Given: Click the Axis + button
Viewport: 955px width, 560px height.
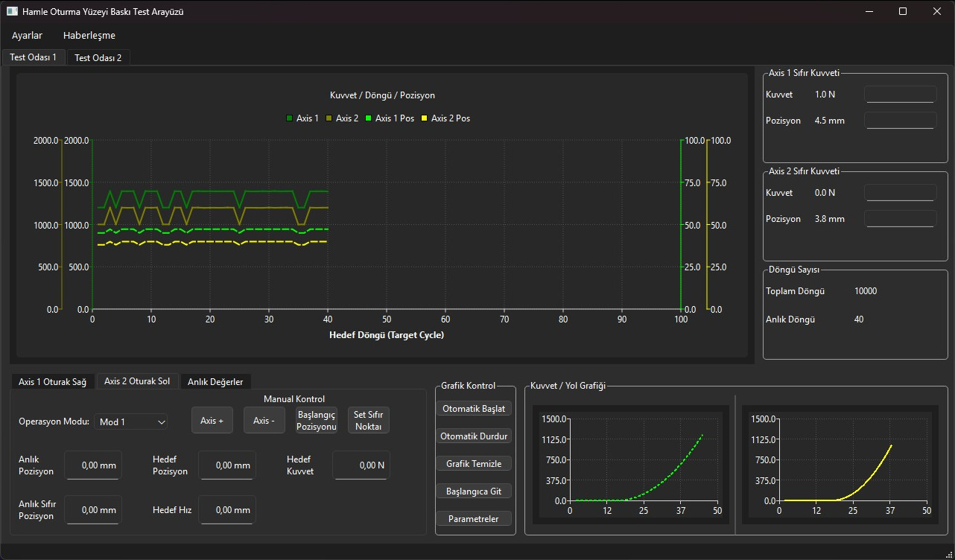Looking at the screenshot, I should click(212, 420).
